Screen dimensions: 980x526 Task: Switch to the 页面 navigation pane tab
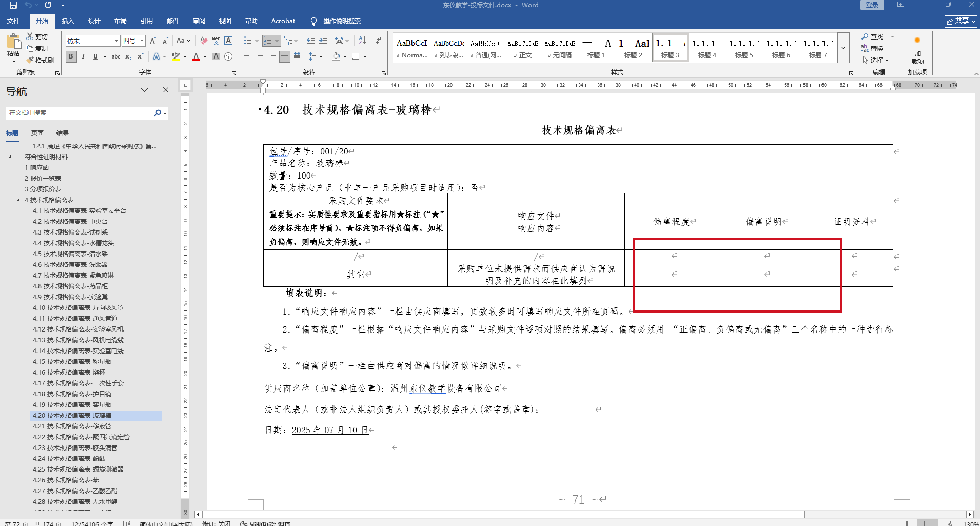point(37,133)
